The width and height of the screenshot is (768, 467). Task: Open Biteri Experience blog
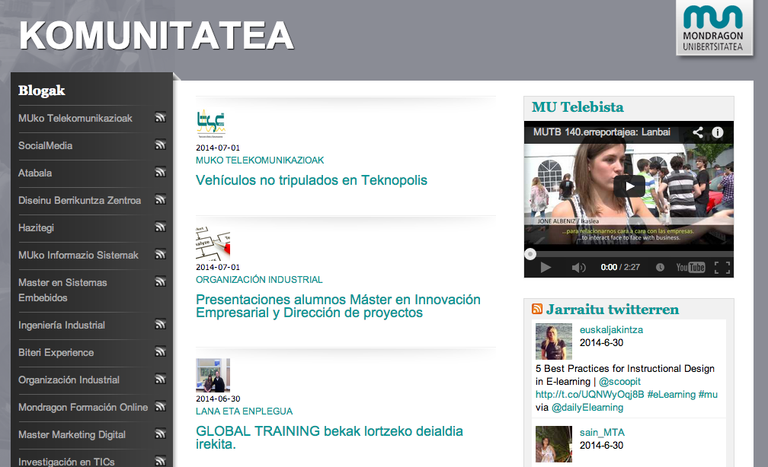56,353
